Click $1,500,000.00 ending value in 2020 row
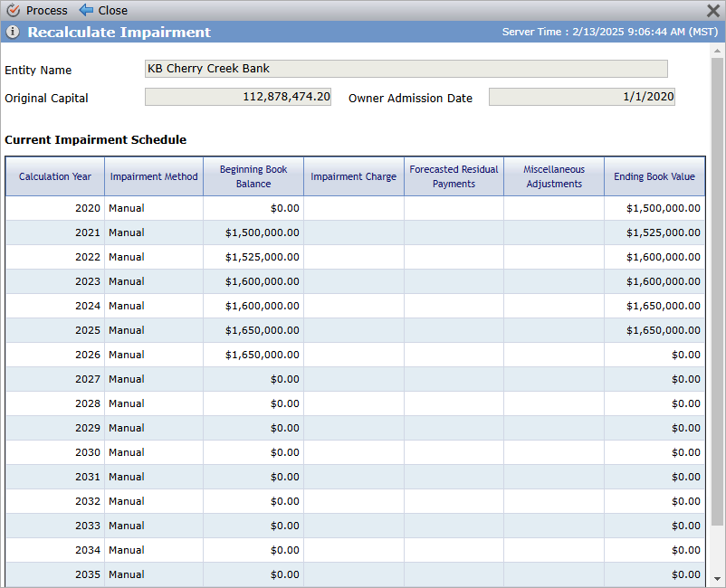Screen dimensions: 726x588 point(663,208)
